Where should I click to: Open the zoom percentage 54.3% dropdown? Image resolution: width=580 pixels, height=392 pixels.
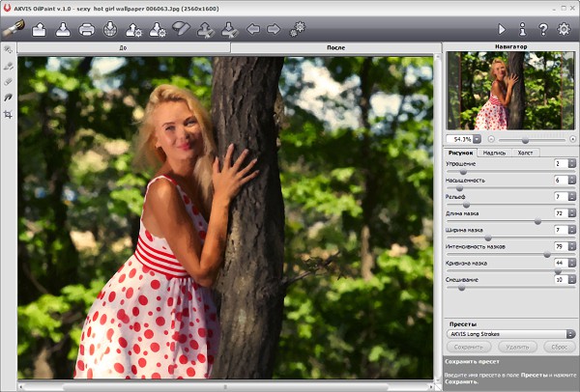(478, 139)
